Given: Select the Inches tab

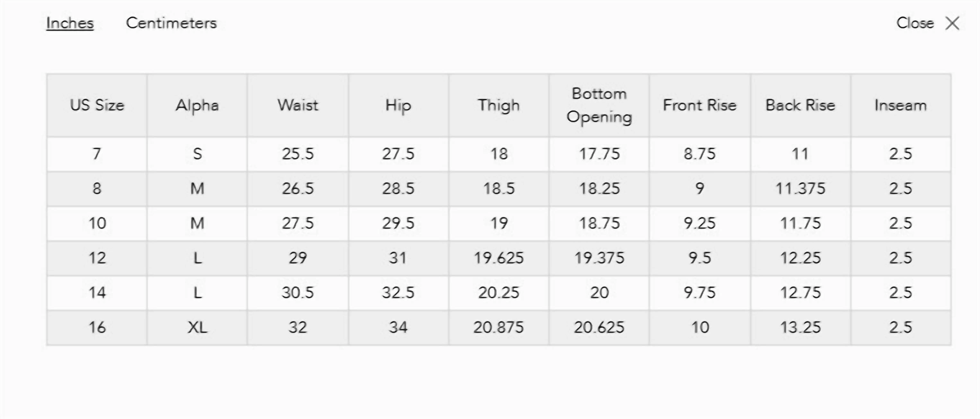Looking at the screenshot, I should coord(70,23).
